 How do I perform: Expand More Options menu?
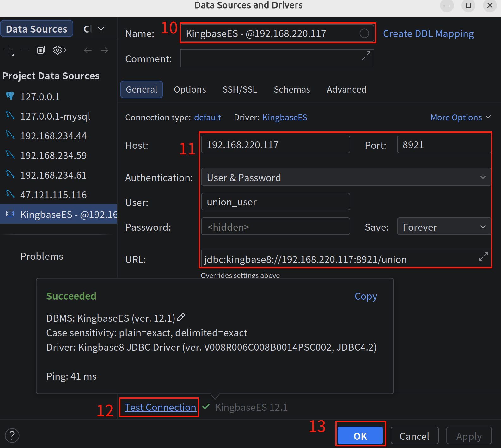(x=460, y=117)
